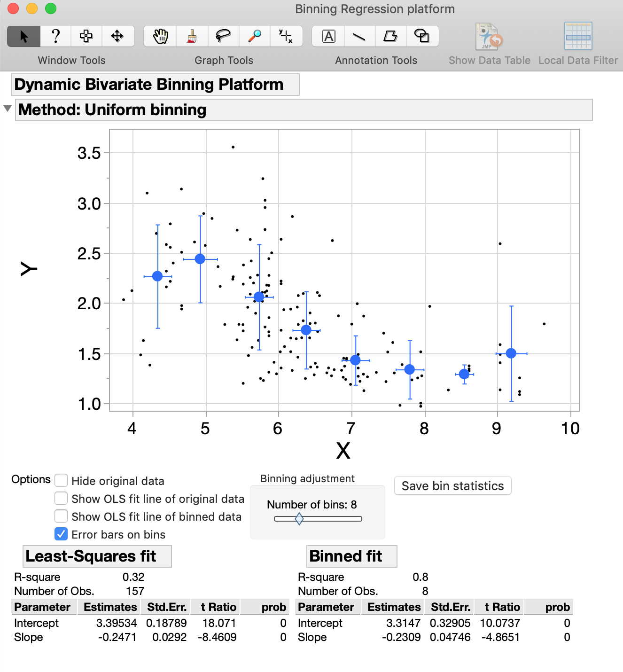Check Show OLS fit line of binned data

pos(61,516)
